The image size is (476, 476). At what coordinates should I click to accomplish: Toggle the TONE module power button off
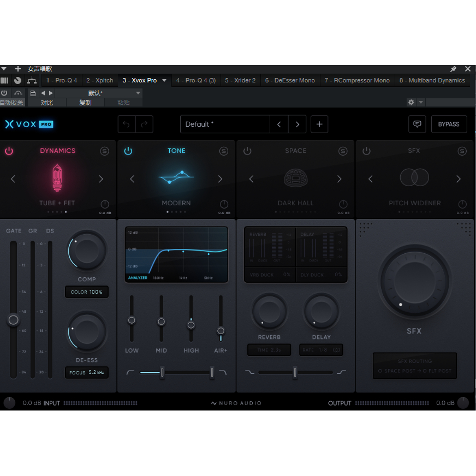tap(128, 151)
